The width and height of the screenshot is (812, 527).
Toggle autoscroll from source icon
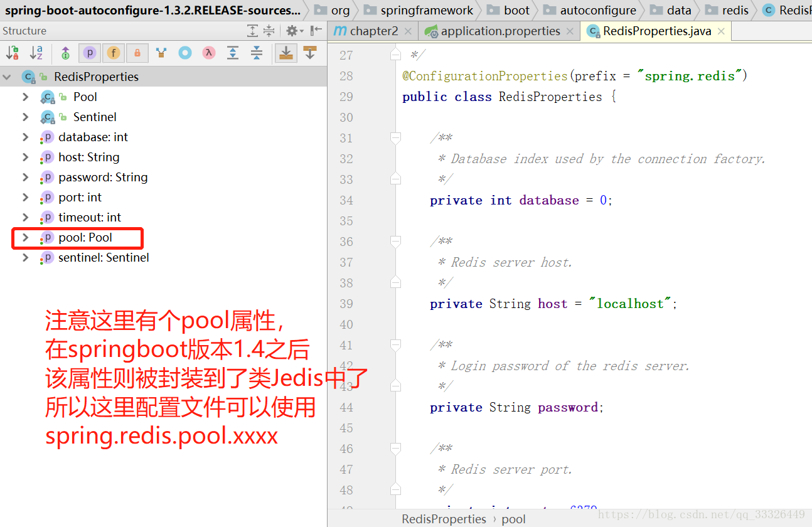(310, 53)
